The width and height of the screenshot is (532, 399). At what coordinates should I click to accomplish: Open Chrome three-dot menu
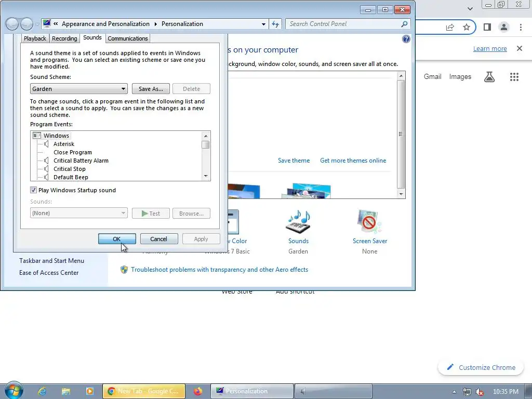click(521, 27)
